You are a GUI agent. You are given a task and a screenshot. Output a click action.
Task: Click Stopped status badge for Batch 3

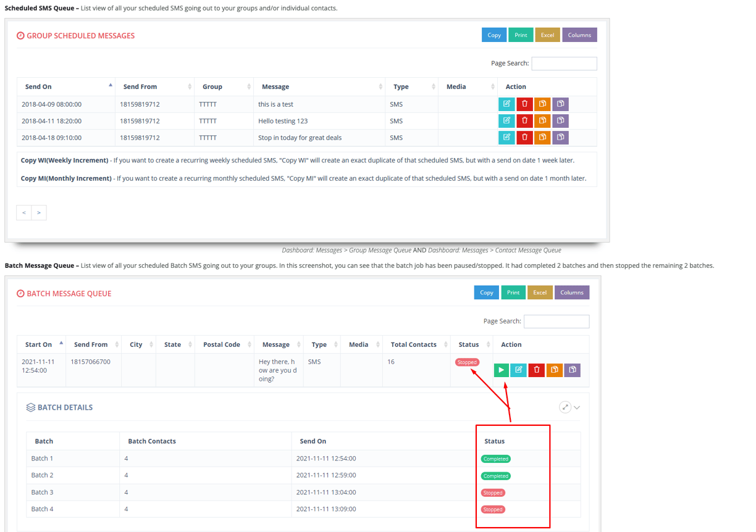click(493, 493)
